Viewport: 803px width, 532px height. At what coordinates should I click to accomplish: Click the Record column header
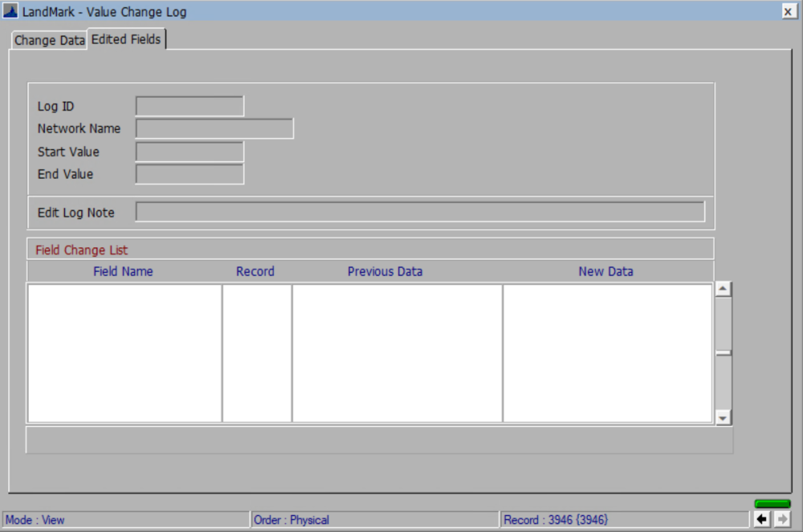(x=255, y=271)
